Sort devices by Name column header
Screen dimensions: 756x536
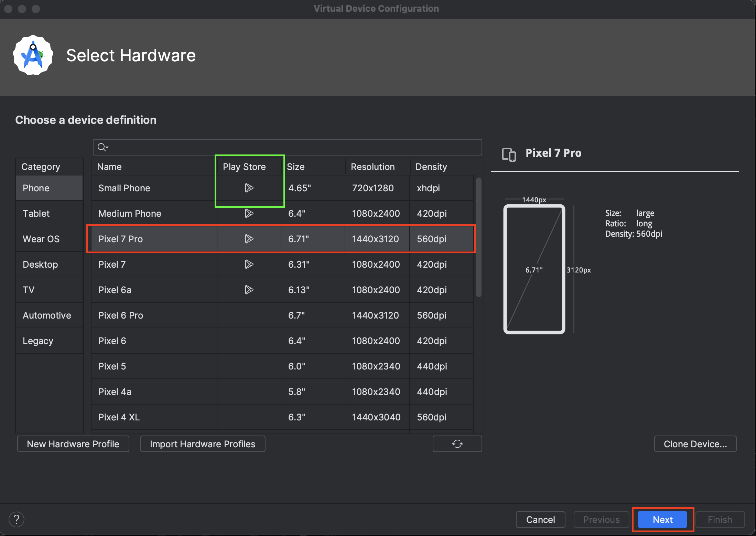click(109, 167)
